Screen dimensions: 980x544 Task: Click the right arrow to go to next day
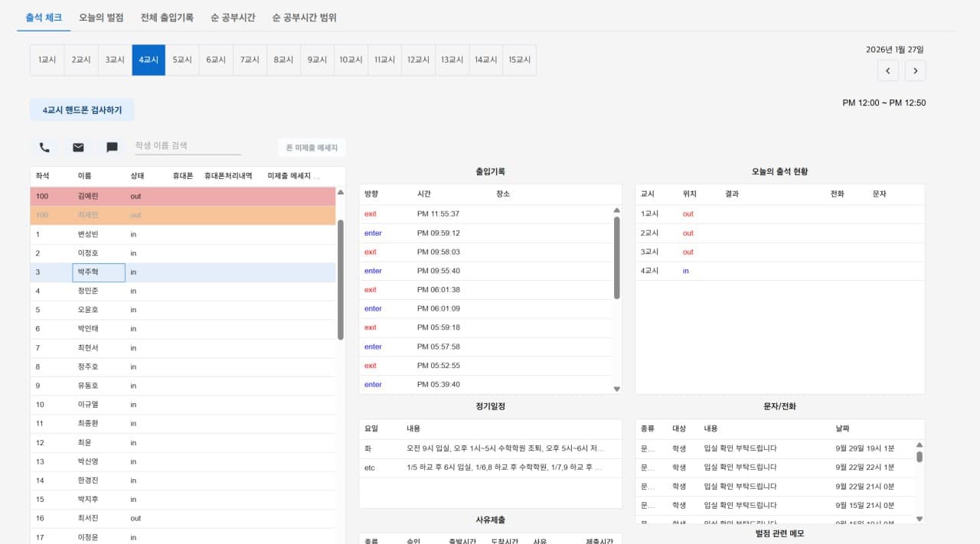(x=915, y=70)
